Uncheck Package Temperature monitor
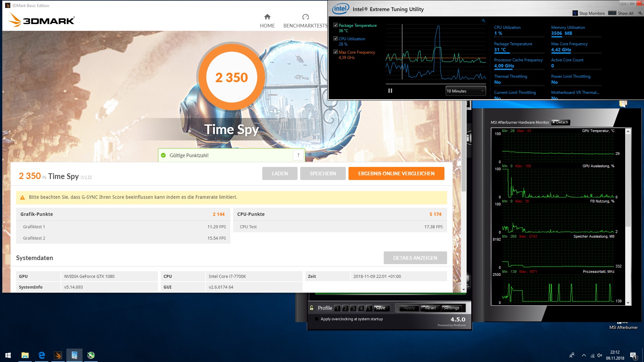Screen dimensions: 644x362 pyautogui.click(x=335, y=25)
